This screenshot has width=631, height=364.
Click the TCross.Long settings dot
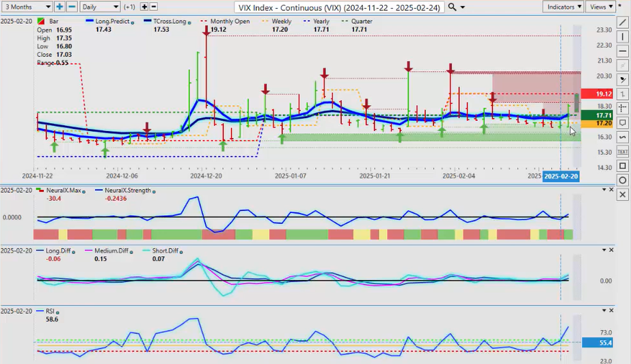(189, 23)
